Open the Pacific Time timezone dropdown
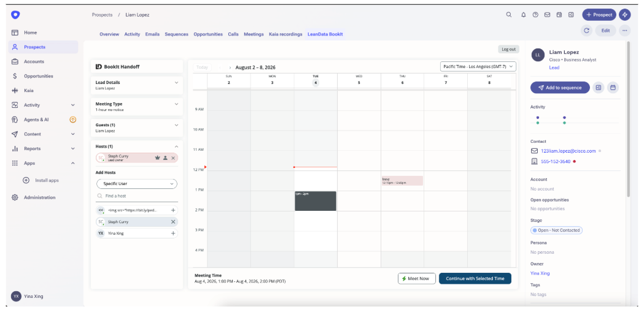The width and height of the screenshot is (644, 312). pos(478,66)
